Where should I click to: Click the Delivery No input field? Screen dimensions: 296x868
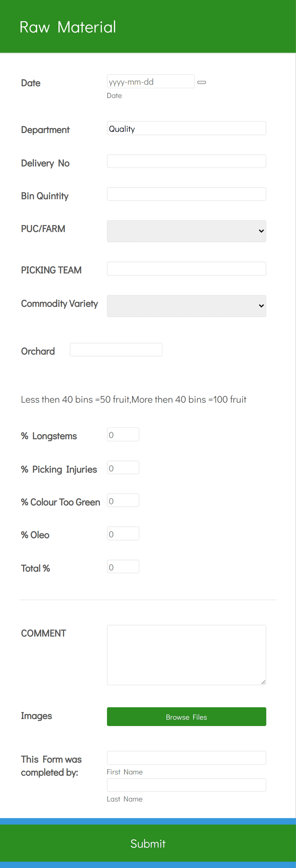pos(186,161)
